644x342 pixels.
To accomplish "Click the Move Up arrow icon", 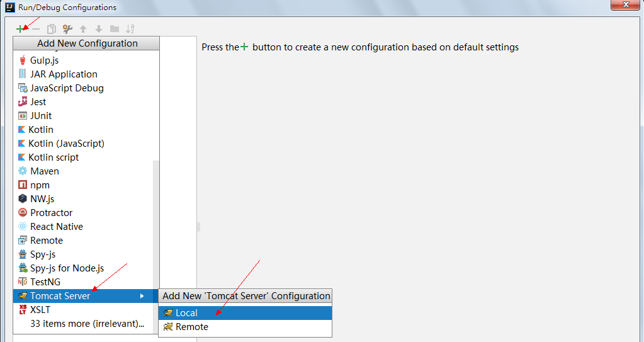I will click(83, 29).
